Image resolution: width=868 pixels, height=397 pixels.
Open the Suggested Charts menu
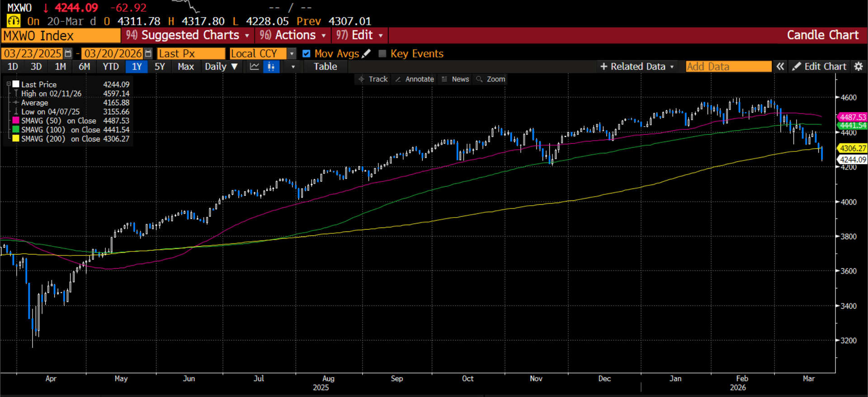[188, 35]
